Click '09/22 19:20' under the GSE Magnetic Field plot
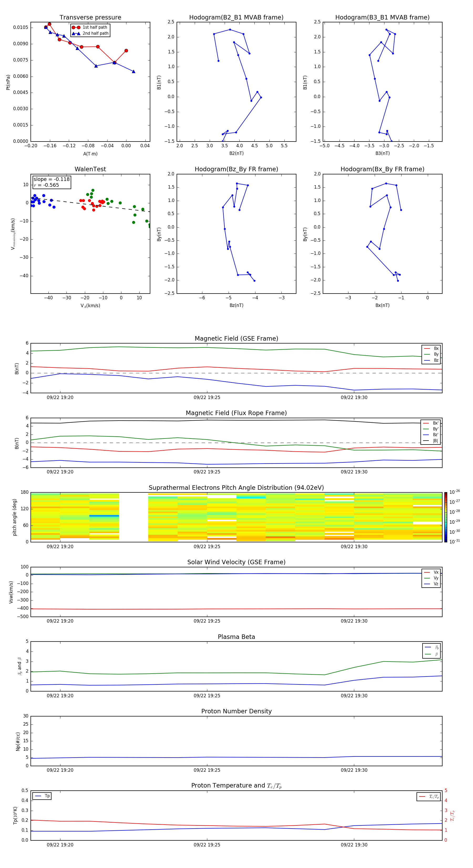 coord(60,397)
